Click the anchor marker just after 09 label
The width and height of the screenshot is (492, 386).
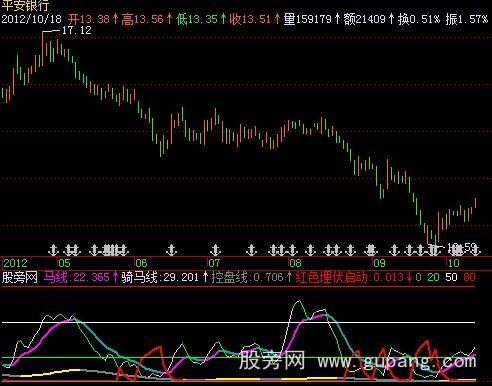point(395,250)
